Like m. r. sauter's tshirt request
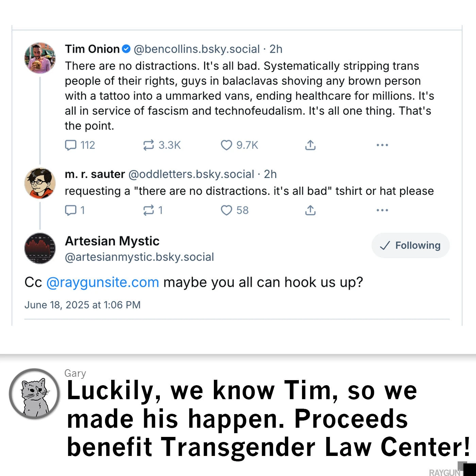 [226, 210]
